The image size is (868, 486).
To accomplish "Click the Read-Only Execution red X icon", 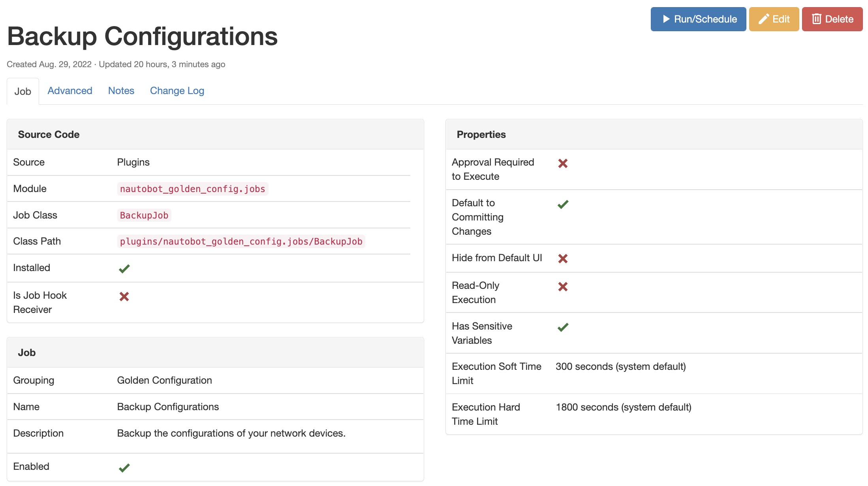I will click(x=563, y=286).
